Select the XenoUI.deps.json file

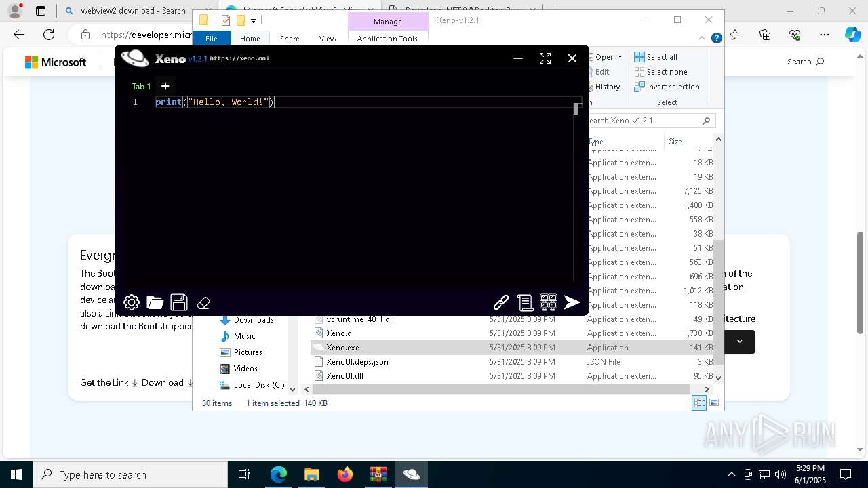357,362
